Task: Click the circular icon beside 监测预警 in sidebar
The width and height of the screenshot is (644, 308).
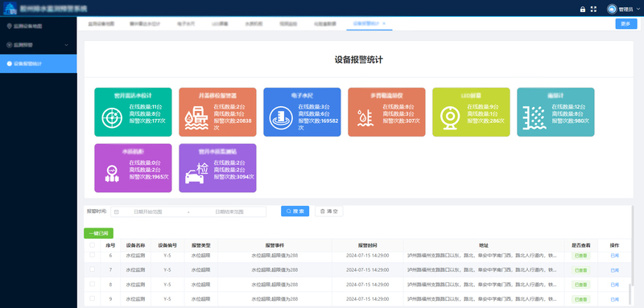Action: pyautogui.click(x=9, y=45)
